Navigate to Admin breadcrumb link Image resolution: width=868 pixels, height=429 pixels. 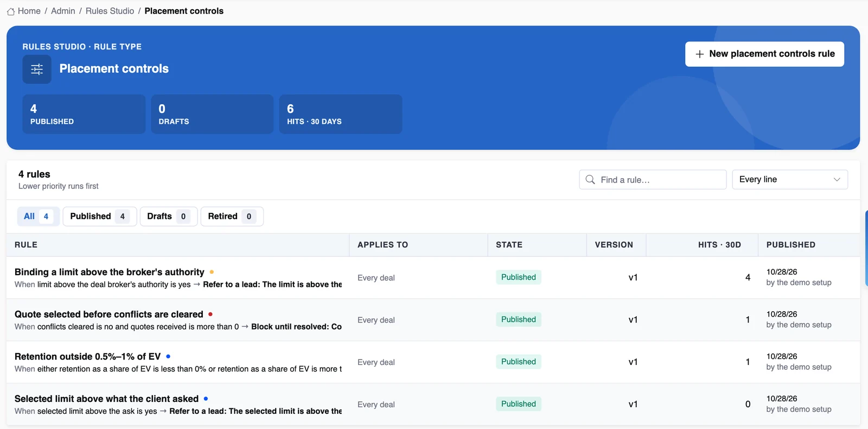(x=63, y=11)
